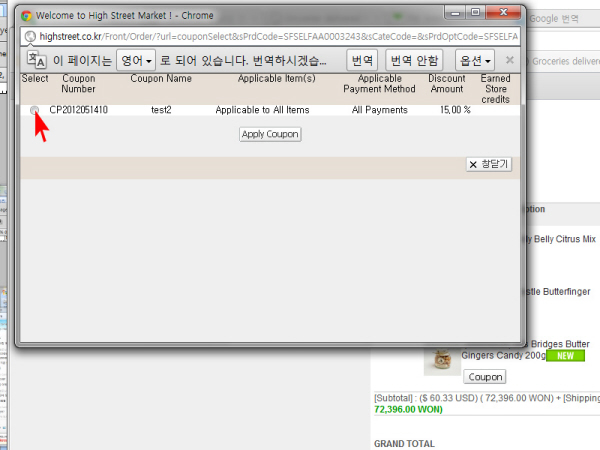Open the 옵션 options dropdown
Viewport: 600px width, 450px height.
(x=475, y=60)
